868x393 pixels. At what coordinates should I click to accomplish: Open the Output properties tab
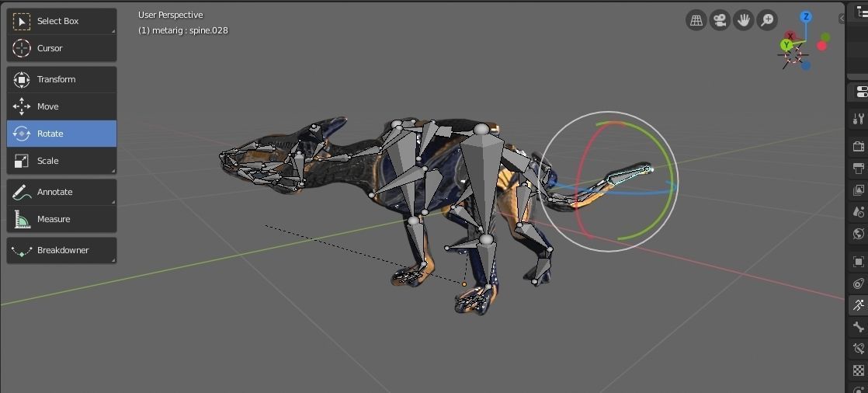pos(859,168)
